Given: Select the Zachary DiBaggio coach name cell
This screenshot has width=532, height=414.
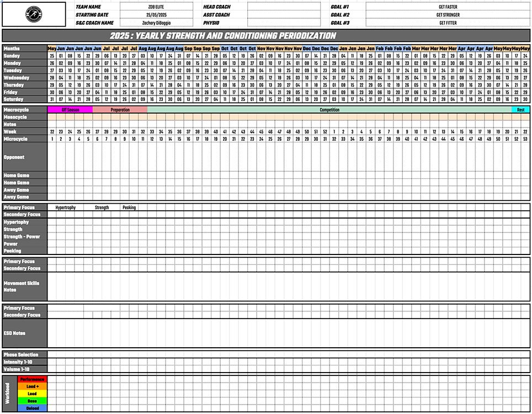Looking at the screenshot, I should (x=156, y=23).
